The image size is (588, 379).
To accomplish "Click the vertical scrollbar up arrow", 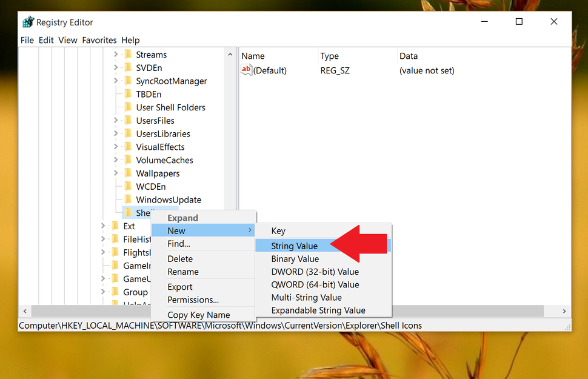I will pyautogui.click(x=230, y=54).
